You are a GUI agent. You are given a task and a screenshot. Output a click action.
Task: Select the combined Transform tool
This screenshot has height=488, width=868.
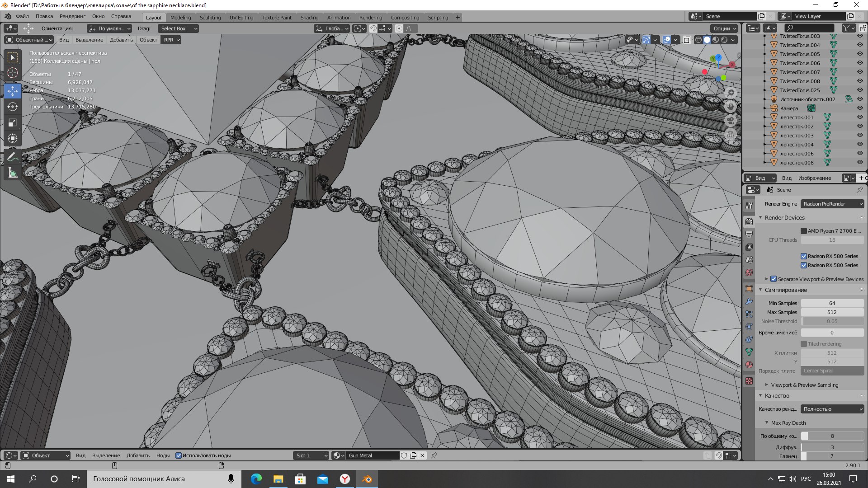pyautogui.click(x=13, y=138)
